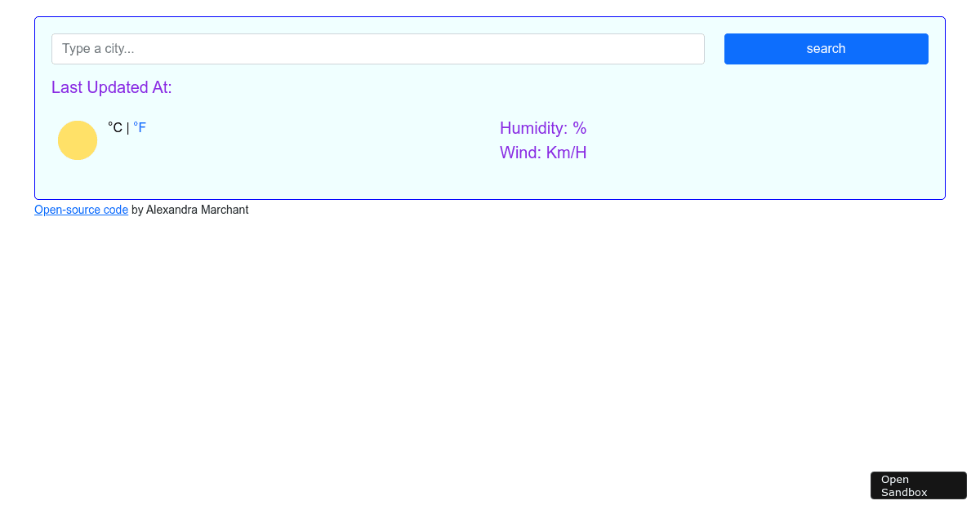This screenshot has height=514, width=980.
Task: Click the Open Sandbox button
Action: (918, 485)
